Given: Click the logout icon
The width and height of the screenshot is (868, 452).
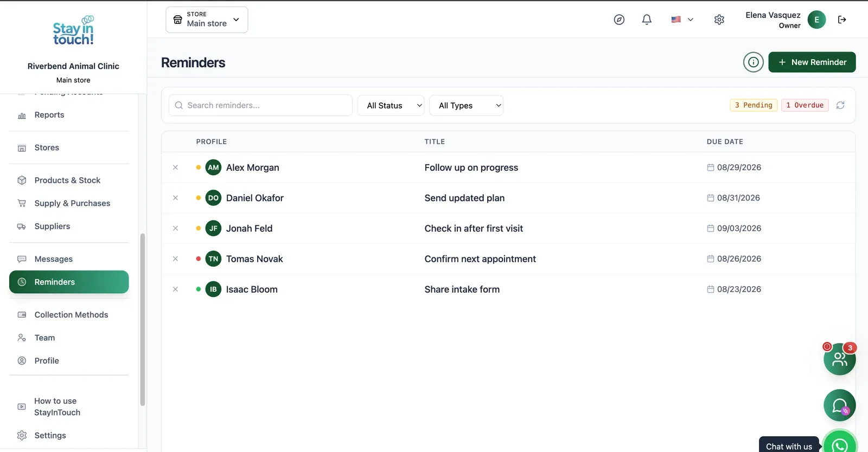Looking at the screenshot, I should tap(842, 20).
